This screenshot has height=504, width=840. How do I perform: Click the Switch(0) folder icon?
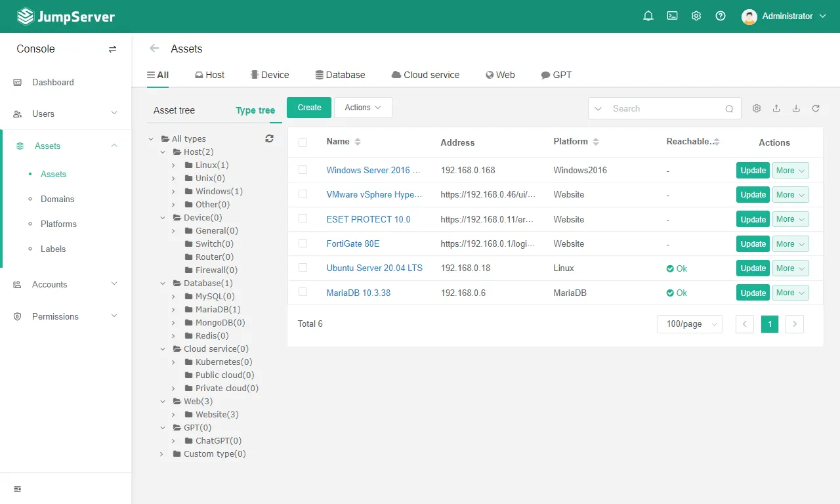(189, 243)
